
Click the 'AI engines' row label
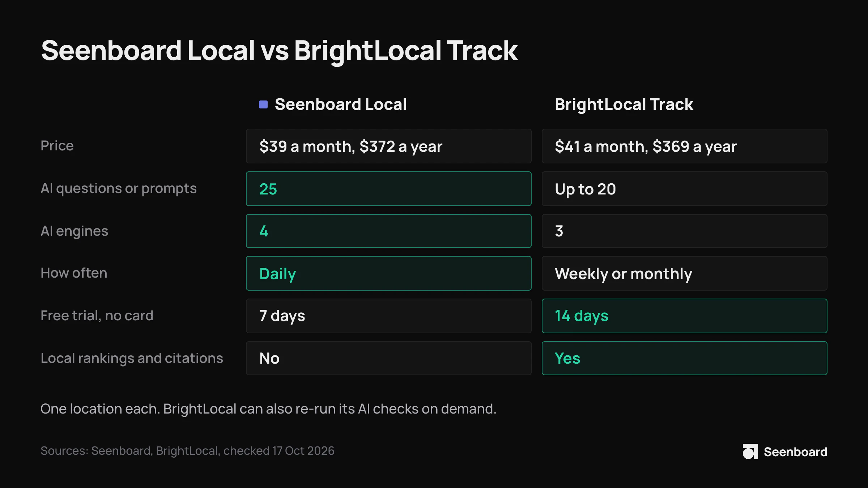coord(75,231)
